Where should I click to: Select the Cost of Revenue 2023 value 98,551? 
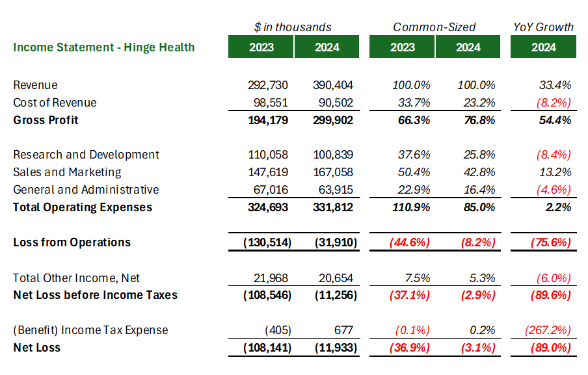268,103
